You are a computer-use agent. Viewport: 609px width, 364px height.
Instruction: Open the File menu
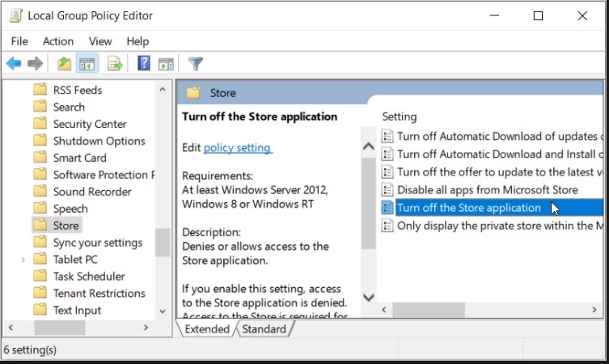(19, 41)
